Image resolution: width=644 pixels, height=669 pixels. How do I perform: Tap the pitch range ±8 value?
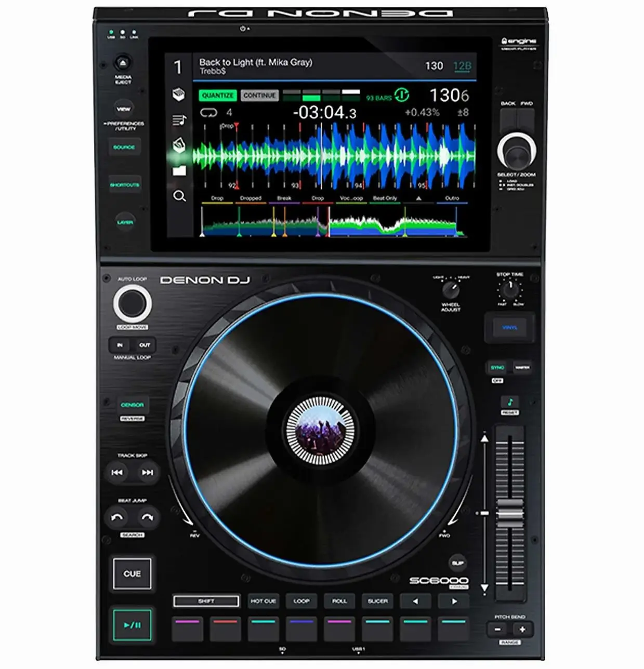pos(463,112)
